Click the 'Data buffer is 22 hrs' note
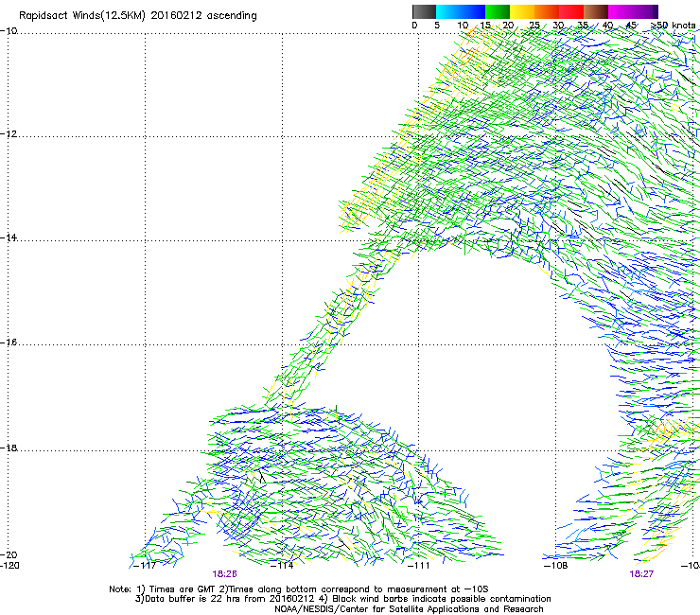The width and height of the screenshot is (700, 615). point(342,599)
